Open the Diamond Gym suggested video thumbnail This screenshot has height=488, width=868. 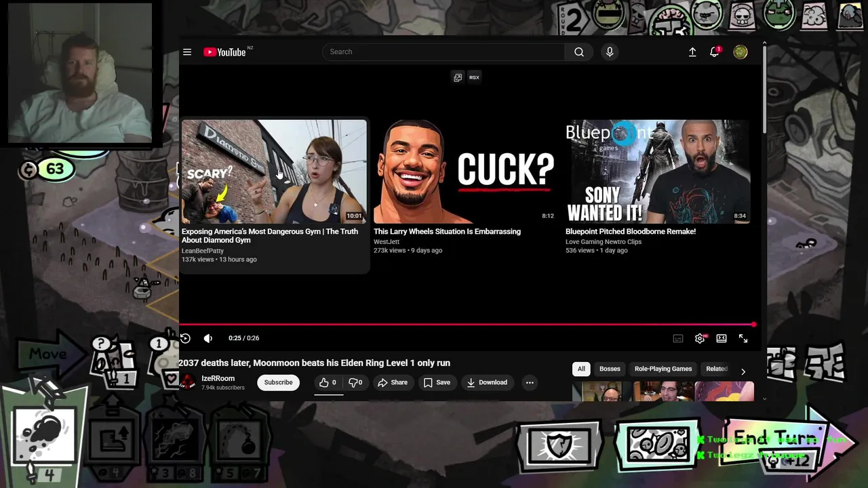pyautogui.click(x=274, y=171)
